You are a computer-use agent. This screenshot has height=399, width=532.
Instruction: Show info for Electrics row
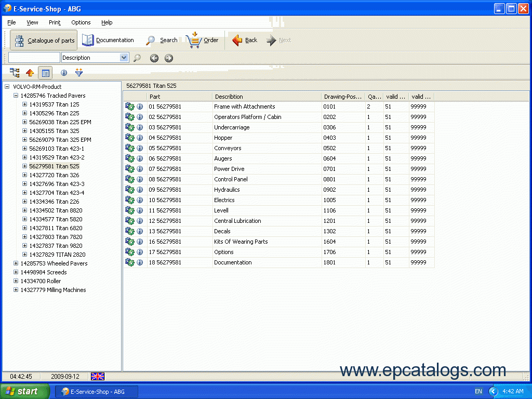pos(140,200)
